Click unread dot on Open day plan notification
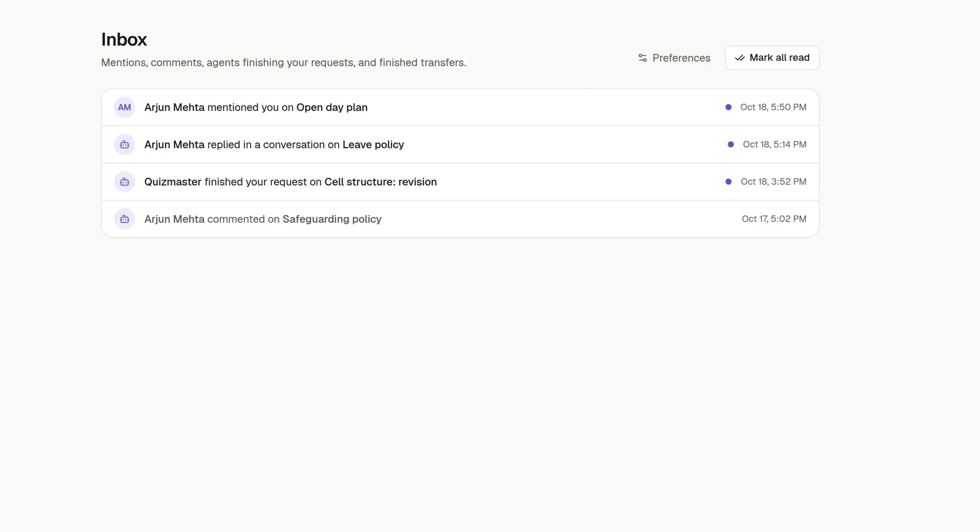Screen dimensions: 980x532 tap(728, 107)
